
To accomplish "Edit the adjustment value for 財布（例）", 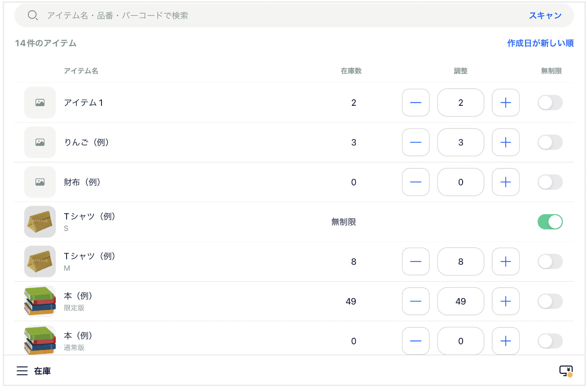I will tap(460, 182).
